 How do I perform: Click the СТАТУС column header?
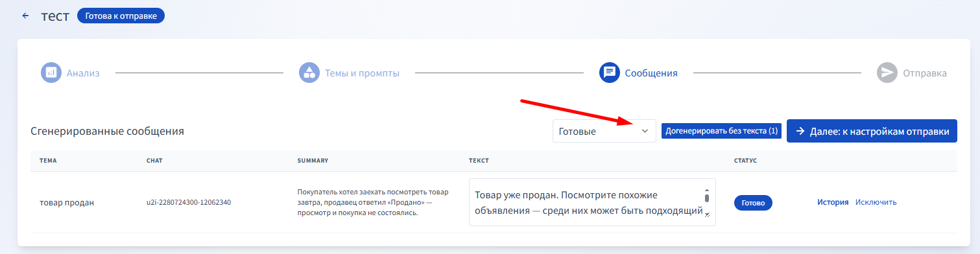coord(745,161)
